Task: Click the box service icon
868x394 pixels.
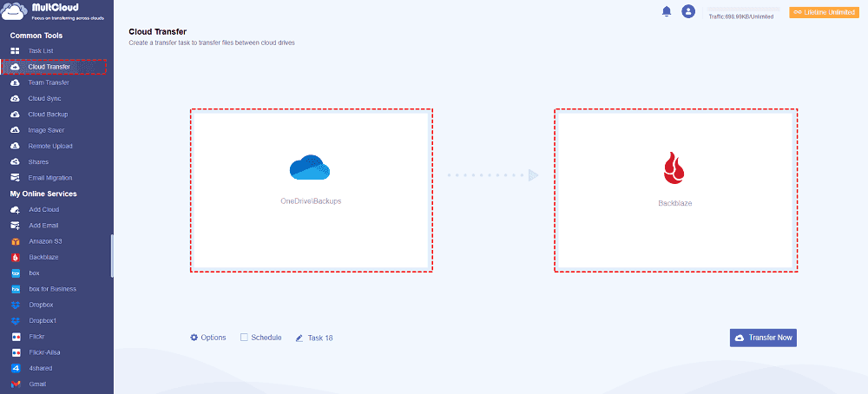Action: click(x=16, y=273)
